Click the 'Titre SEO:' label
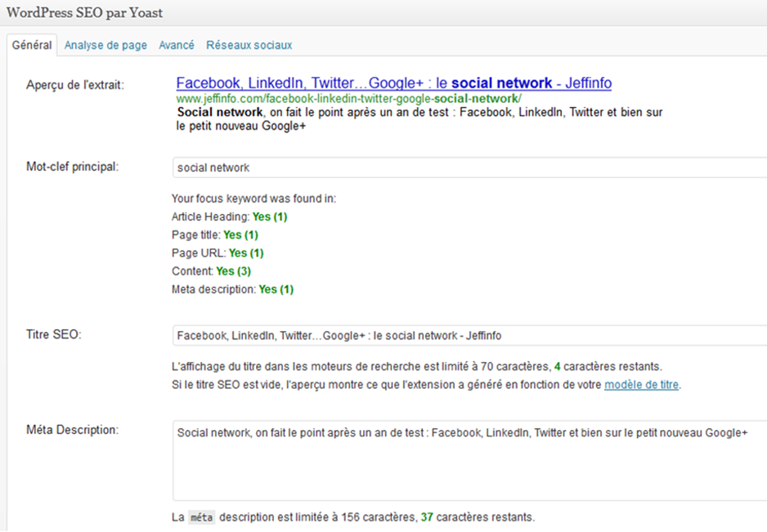 (x=54, y=335)
